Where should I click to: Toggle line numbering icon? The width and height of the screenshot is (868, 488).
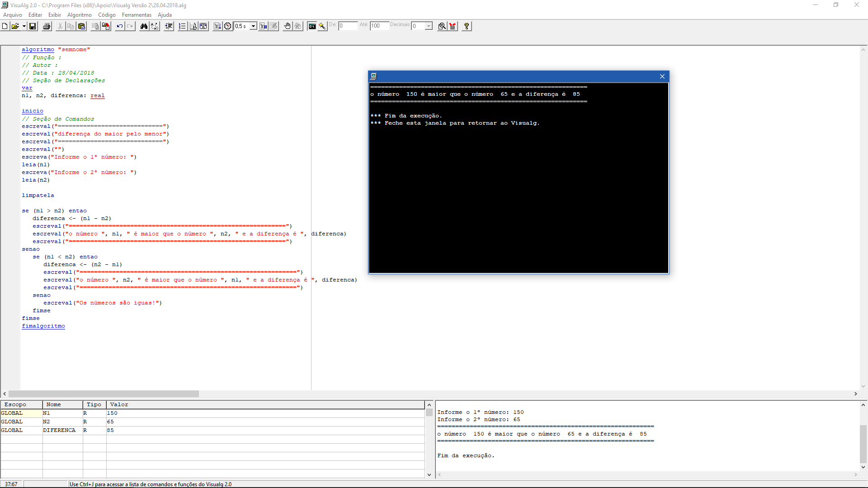click(182, 26)
